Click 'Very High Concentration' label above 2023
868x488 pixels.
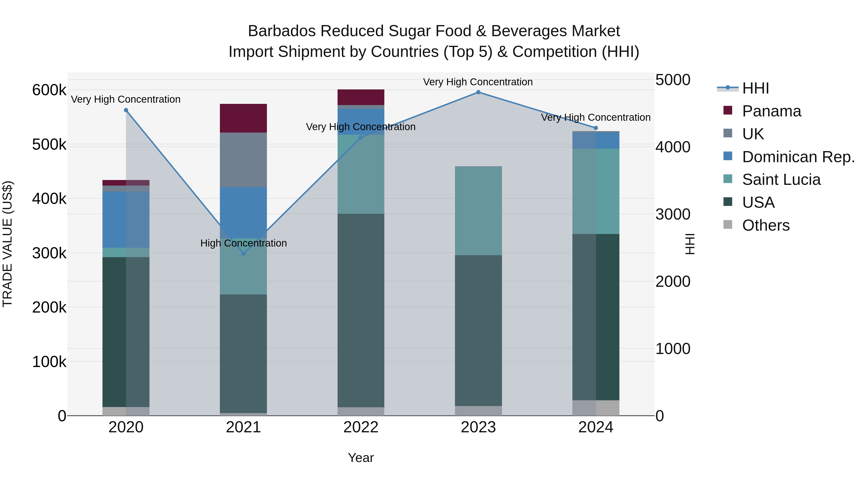[x=478, y=82]
